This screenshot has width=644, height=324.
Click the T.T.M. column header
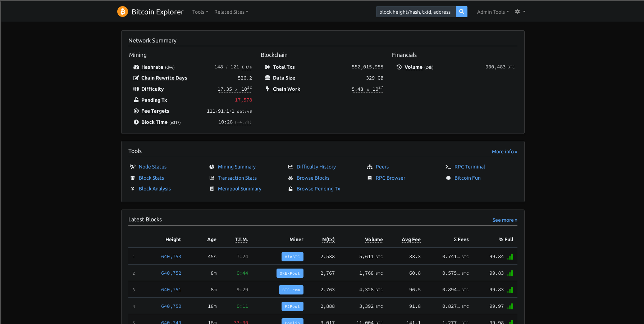click(x=242, y=239)
